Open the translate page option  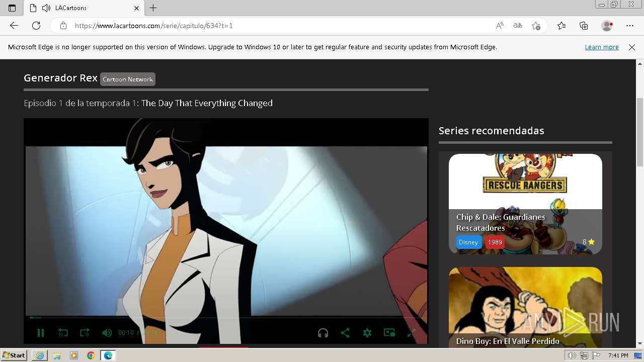coord(518,26)
